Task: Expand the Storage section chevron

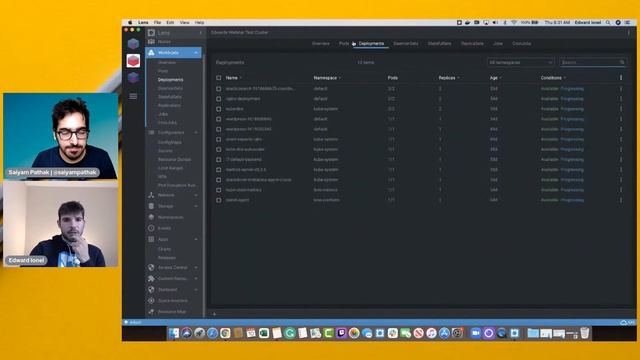Action: (x=196, y=206)
